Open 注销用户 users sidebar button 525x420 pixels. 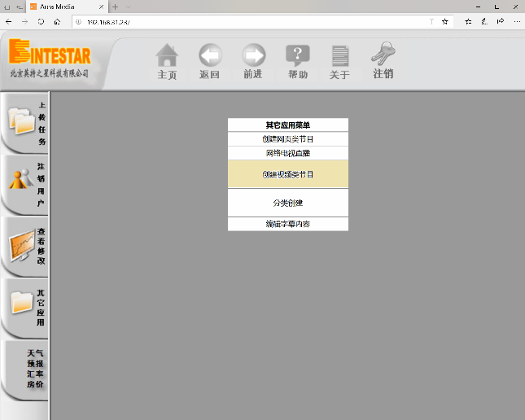pyautogui.click(x=24, y=185)
